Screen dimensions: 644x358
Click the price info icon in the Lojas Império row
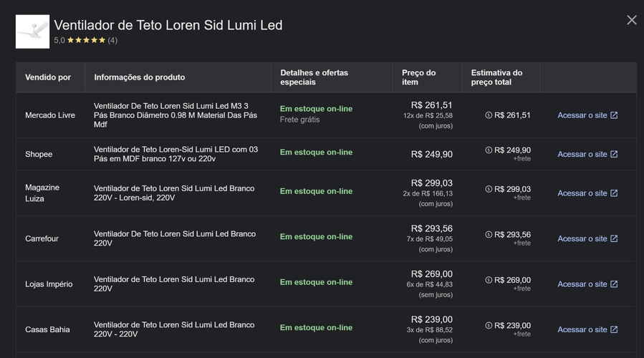(489, 280)
